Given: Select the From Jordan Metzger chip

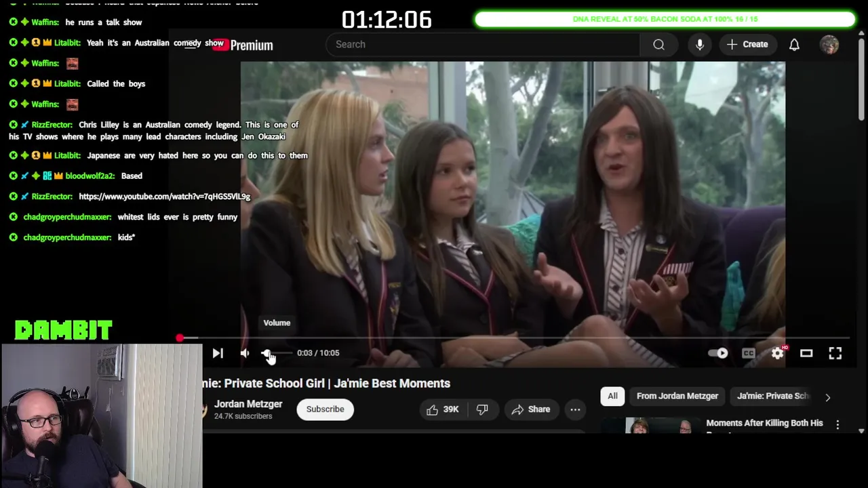Looking at the screenshot, I should [x=677, y=396].
